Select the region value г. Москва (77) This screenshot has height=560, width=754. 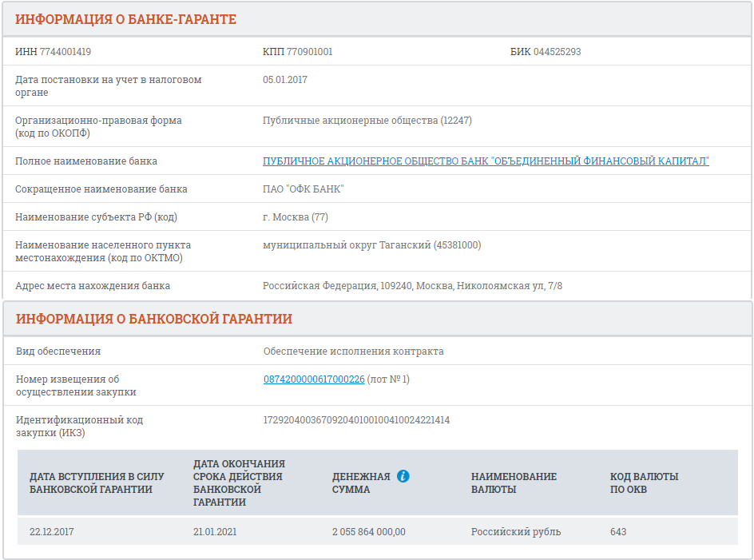coord(296,217)
